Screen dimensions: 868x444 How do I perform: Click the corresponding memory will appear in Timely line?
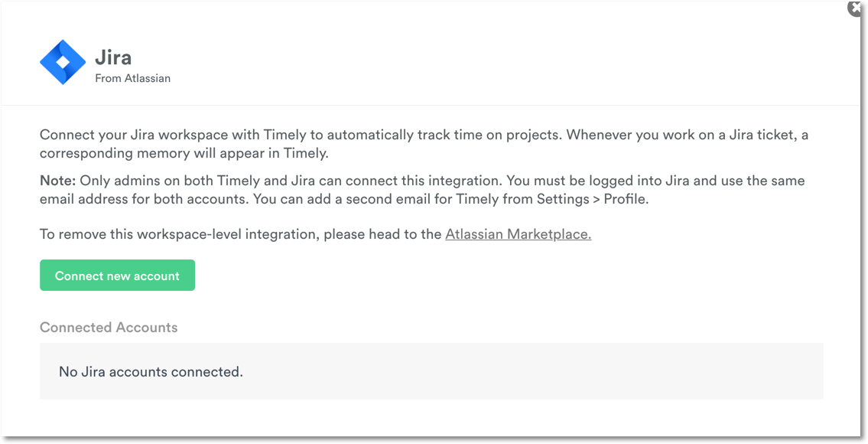184,154
